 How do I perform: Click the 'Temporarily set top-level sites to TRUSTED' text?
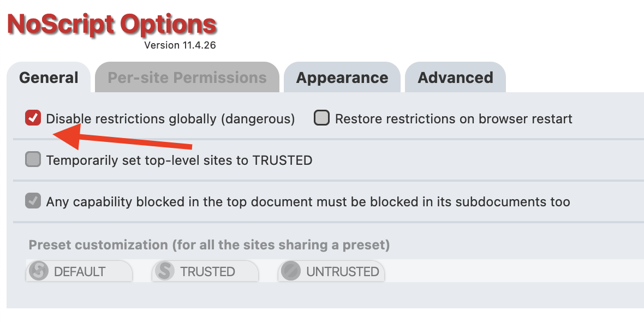pos(179,160)
